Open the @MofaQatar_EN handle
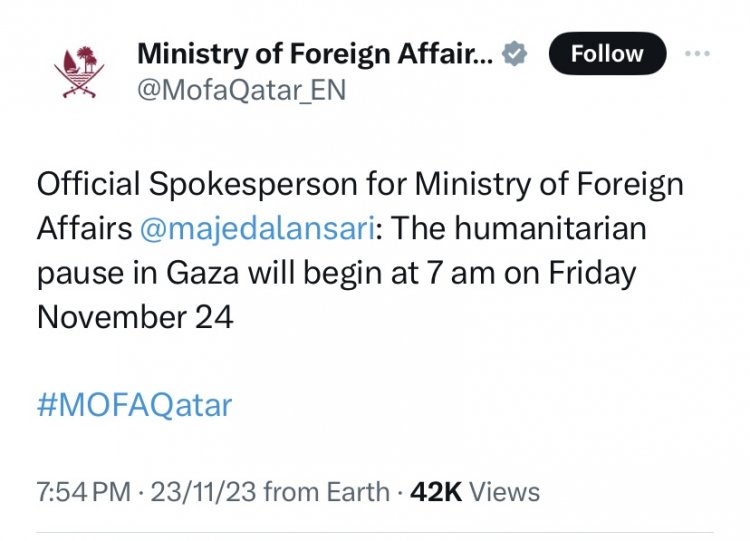This screenshot has width=750, height=541. pos(240,90)
